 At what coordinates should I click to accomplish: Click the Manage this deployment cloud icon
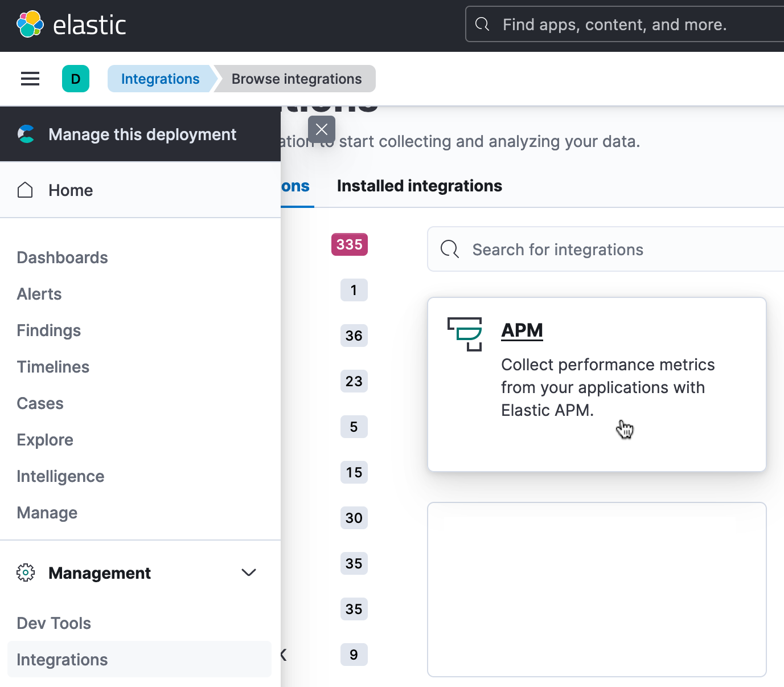[x=26, y=134]
